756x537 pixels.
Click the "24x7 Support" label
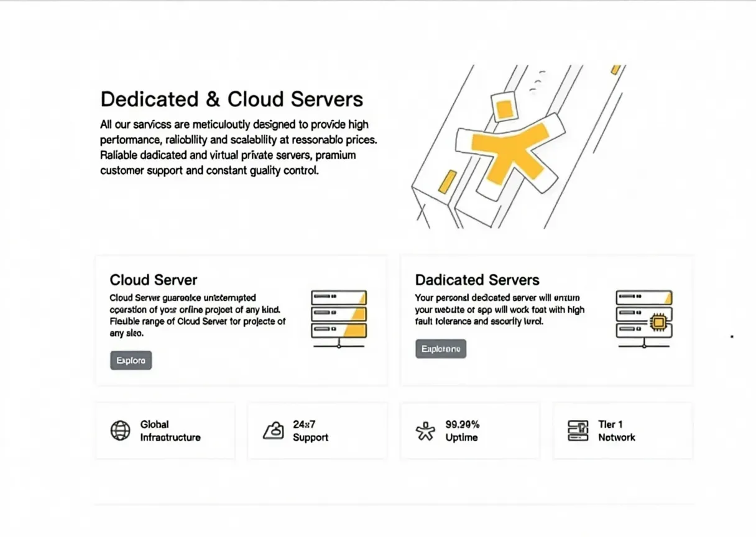(x=310, y=431)
